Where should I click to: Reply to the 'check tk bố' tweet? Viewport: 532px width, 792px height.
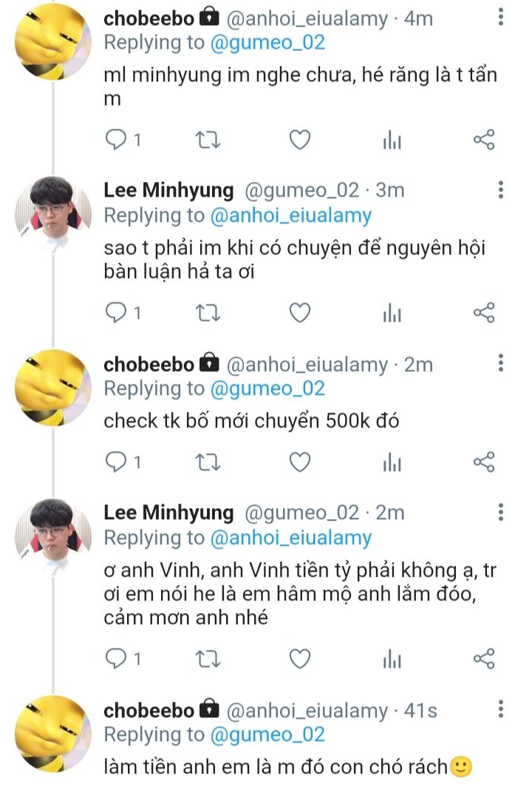point(116,462)
